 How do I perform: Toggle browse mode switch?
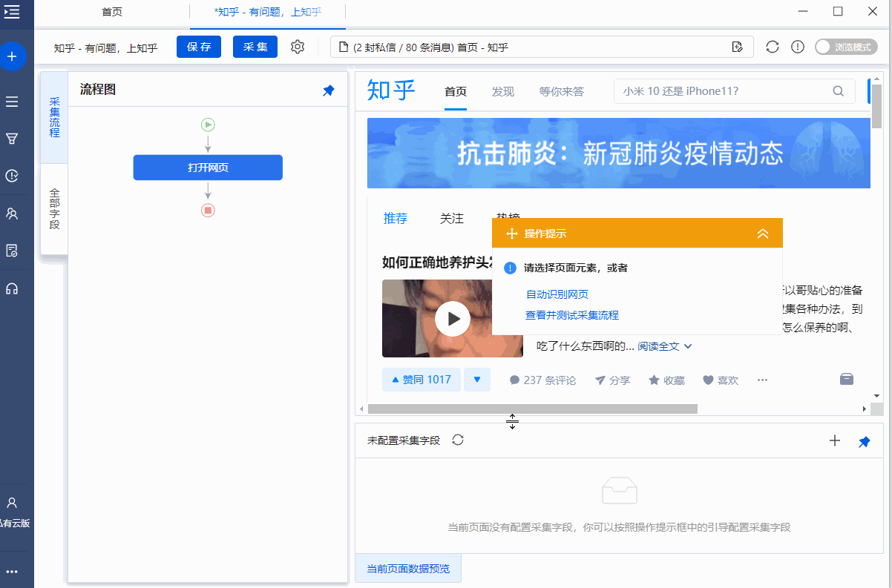coord(846,47)
